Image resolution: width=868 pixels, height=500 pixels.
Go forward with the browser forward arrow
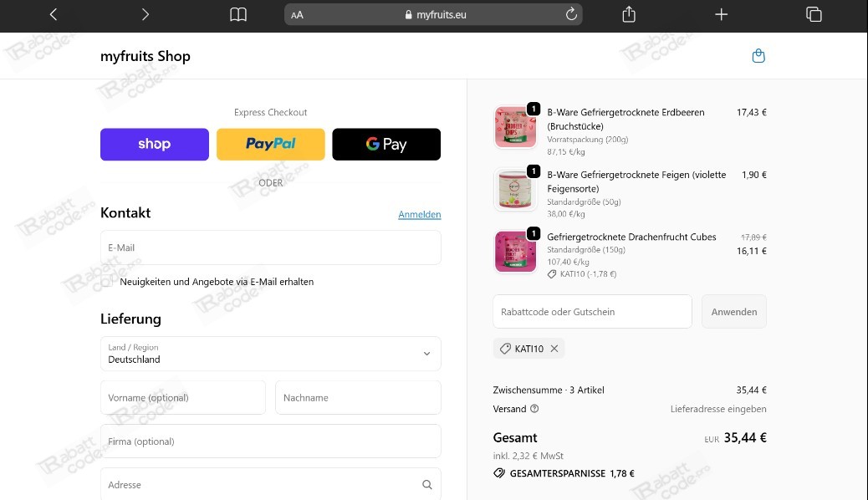tap(145, 14)
